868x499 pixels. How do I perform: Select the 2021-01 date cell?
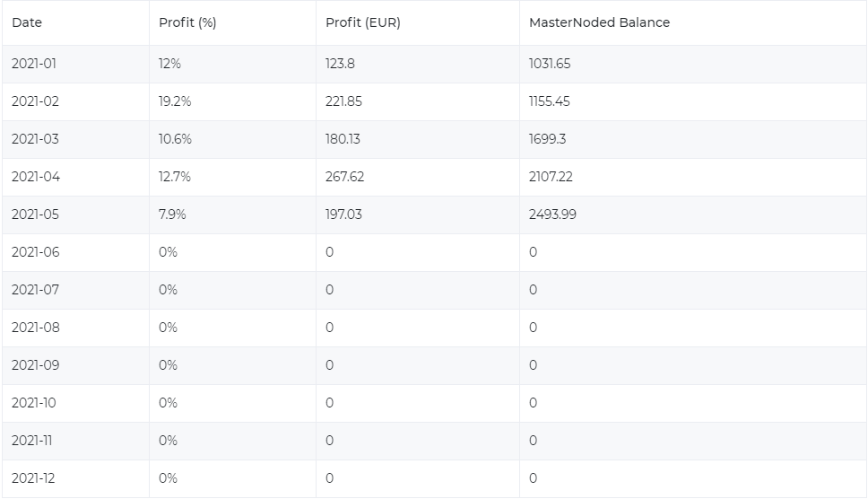coord(34,64)
